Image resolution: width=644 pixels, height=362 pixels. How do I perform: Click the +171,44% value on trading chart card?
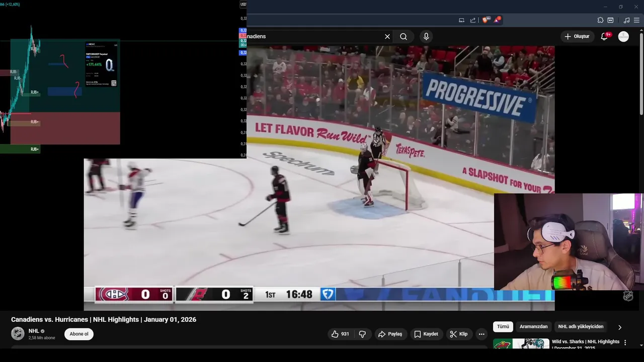(94, 64)
